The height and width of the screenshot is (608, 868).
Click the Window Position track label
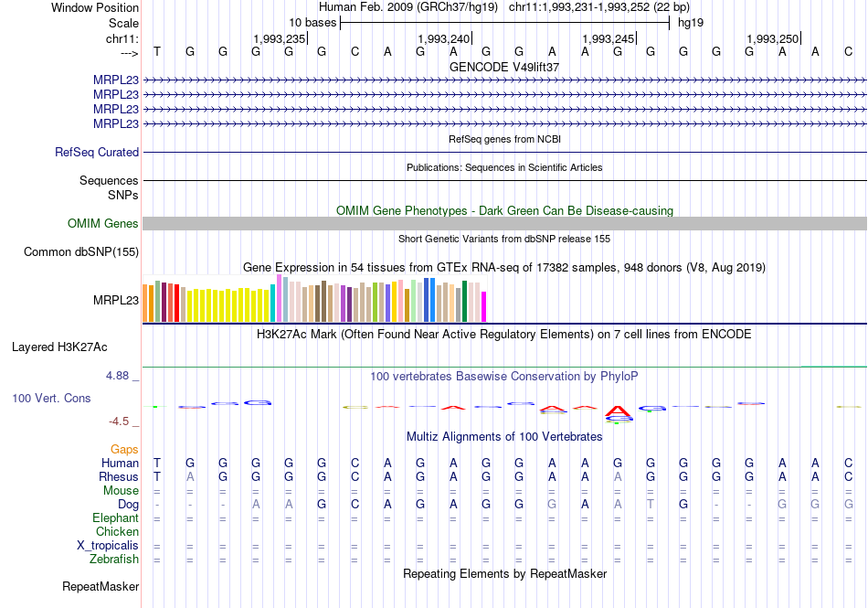coord(95,7)
